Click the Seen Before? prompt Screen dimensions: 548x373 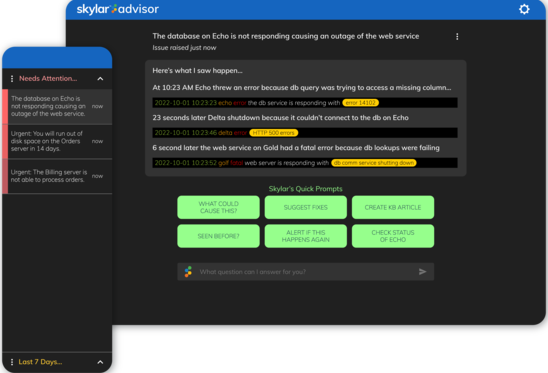(218, 236)
